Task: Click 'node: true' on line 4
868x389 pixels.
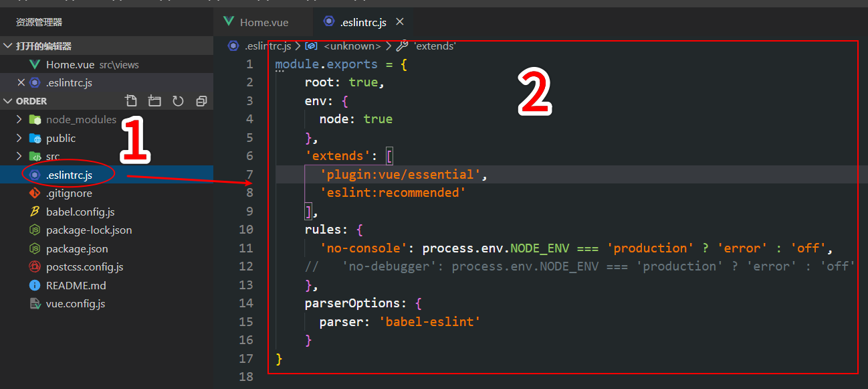Action: [x=356, y=119]
